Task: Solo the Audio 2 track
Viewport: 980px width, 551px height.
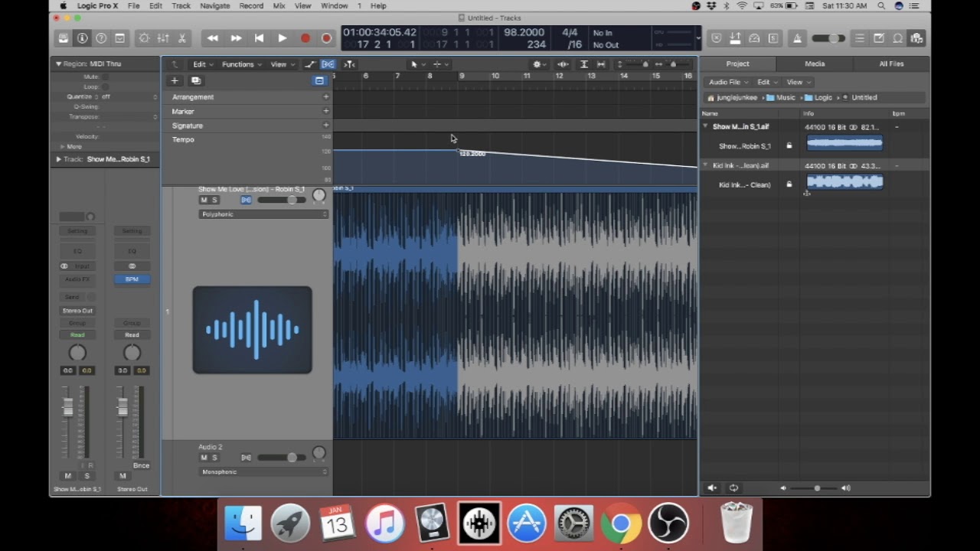Action: tap(214, 458)
